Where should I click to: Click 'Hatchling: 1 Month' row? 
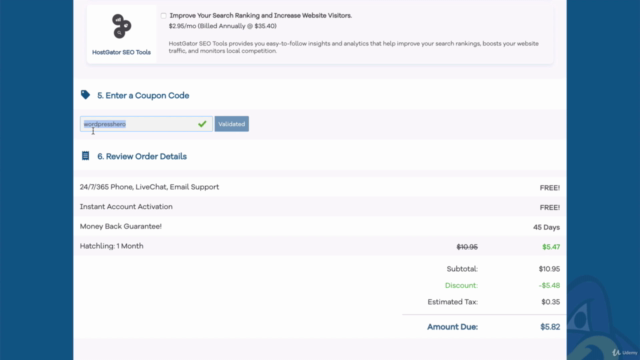(x=320, y=246)
